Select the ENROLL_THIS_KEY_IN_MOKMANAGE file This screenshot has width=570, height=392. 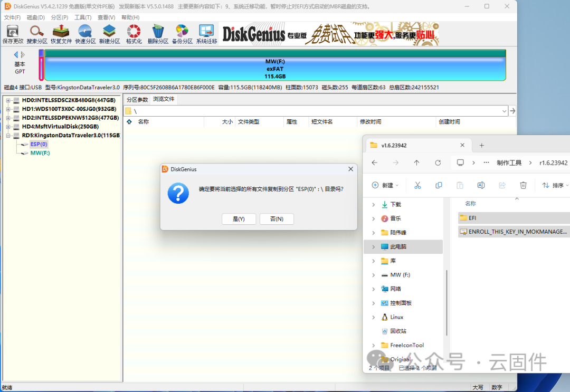[x=514, y=232]
